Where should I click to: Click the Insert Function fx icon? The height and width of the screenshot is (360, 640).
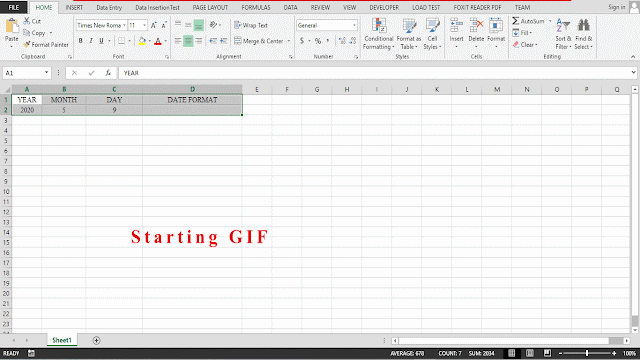(x=108, y=73)
